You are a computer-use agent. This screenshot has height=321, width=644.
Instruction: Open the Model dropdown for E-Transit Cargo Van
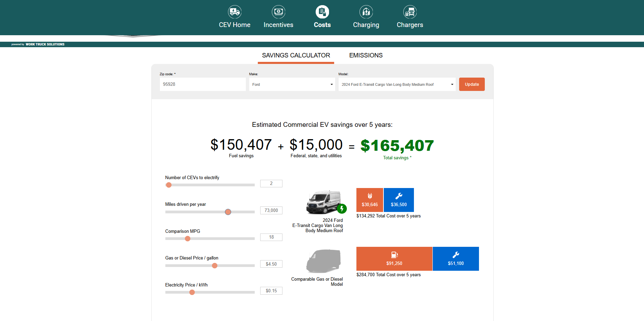(397, 84)
